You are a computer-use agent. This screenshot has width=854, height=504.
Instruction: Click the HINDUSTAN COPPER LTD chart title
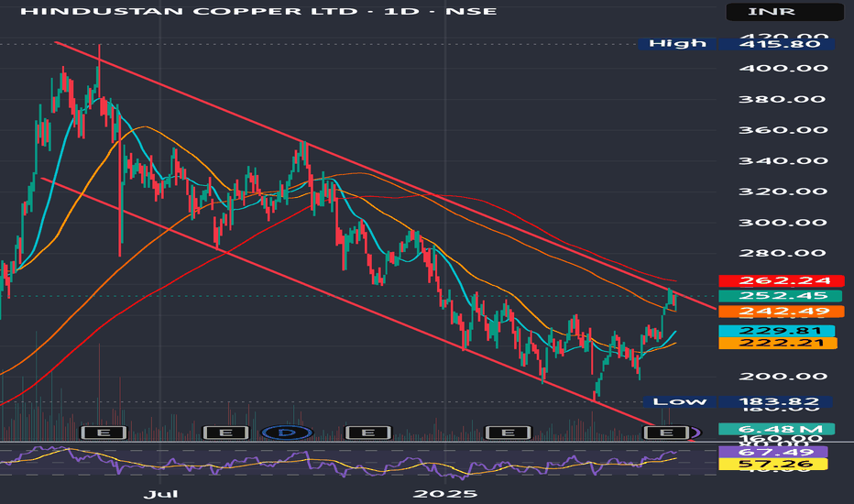258,11
